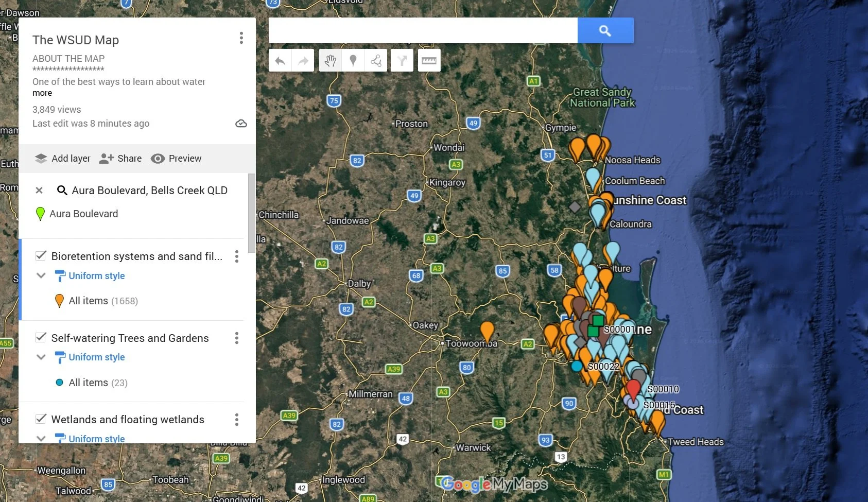Image resolution: width=868 pixels, height=502 pixels.
Task: Click the Undo arrow in toolbar
Action: 280,61
